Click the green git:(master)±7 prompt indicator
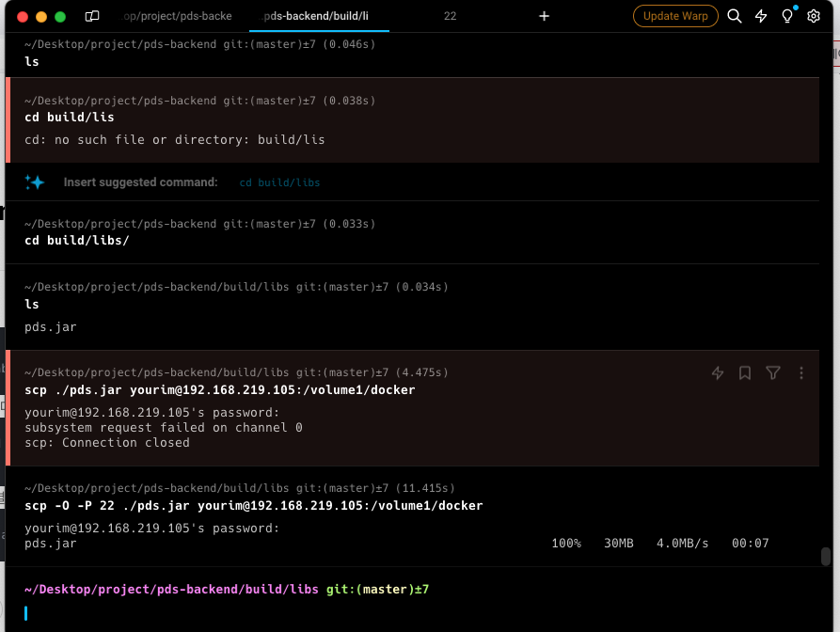Screen dimensions: 840x632 coord(378,589)
